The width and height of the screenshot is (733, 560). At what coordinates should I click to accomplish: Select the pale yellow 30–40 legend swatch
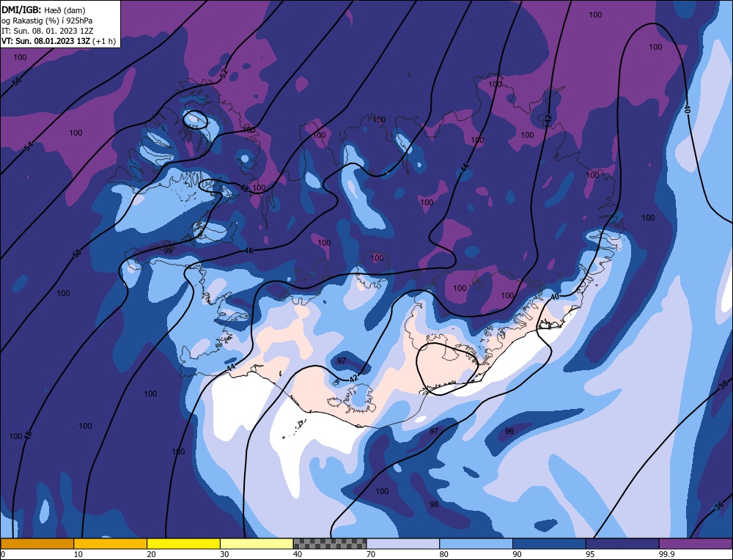point(257,543)
